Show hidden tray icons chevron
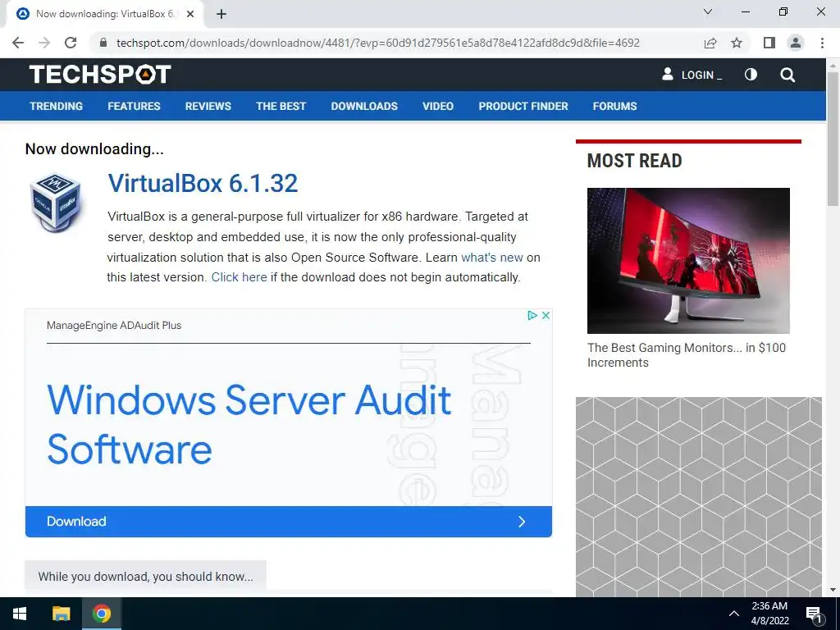 pos(734,614)
